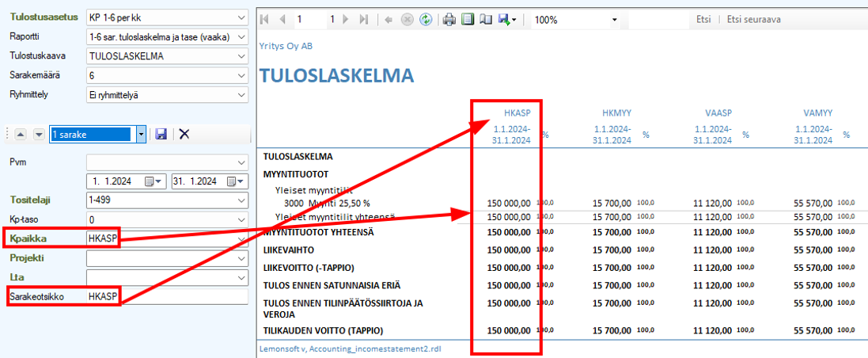Screen dimensions: 868x358
Task: Open the start date calendar for 1.1.2024
Action: pos(154,181)
